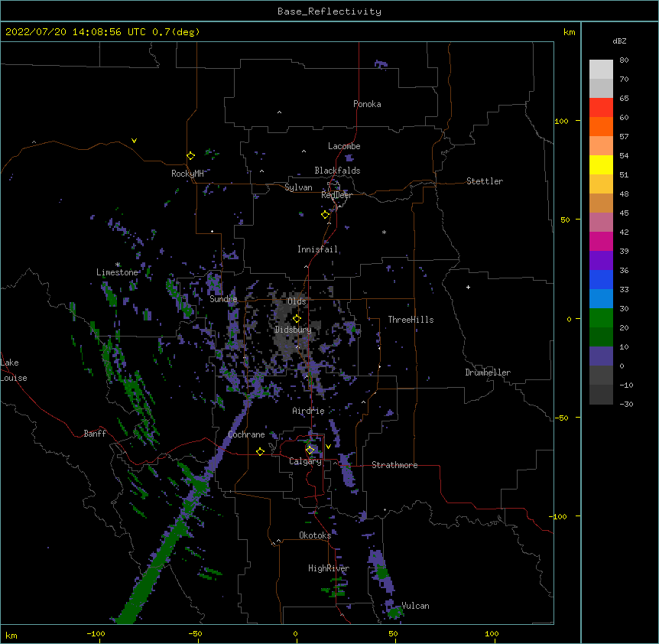Click the Olds city label

pyautogui.click(x=297, y=301)
